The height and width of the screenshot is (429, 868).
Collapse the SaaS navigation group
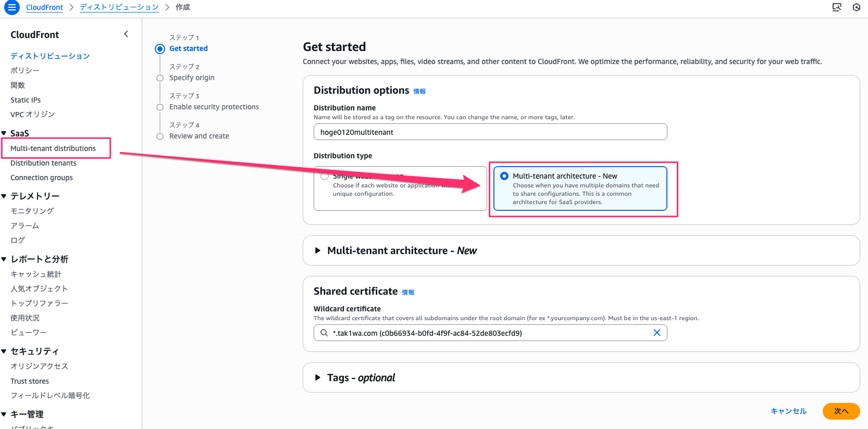click(x=4, y=133)
